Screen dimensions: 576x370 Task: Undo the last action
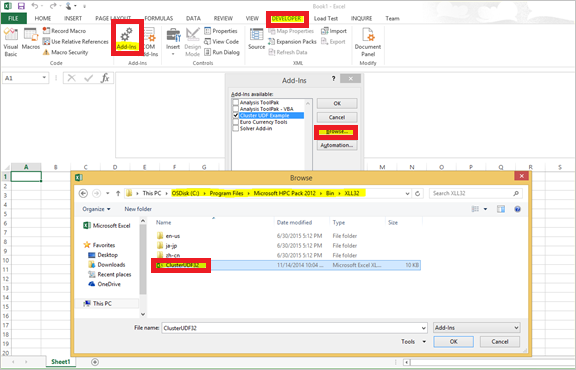point(35,6)
